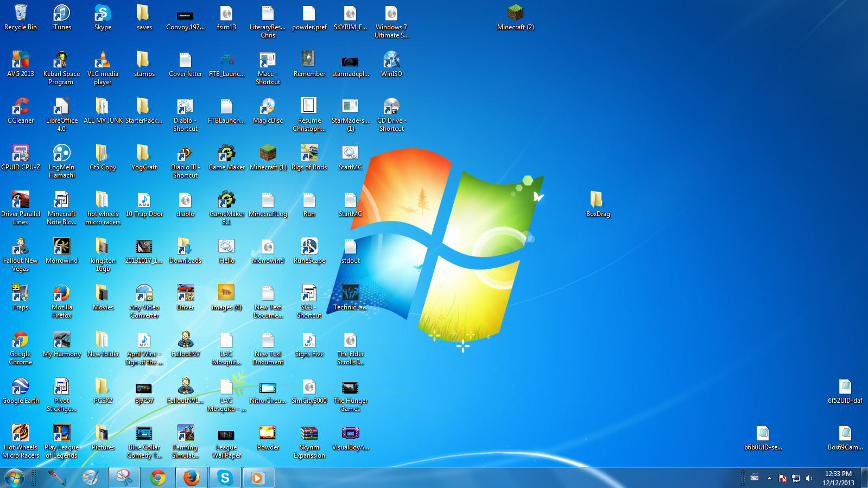Select the Game Maker desktop icon
The height and width of the screenshot is (488, 868).
point(226,154)
